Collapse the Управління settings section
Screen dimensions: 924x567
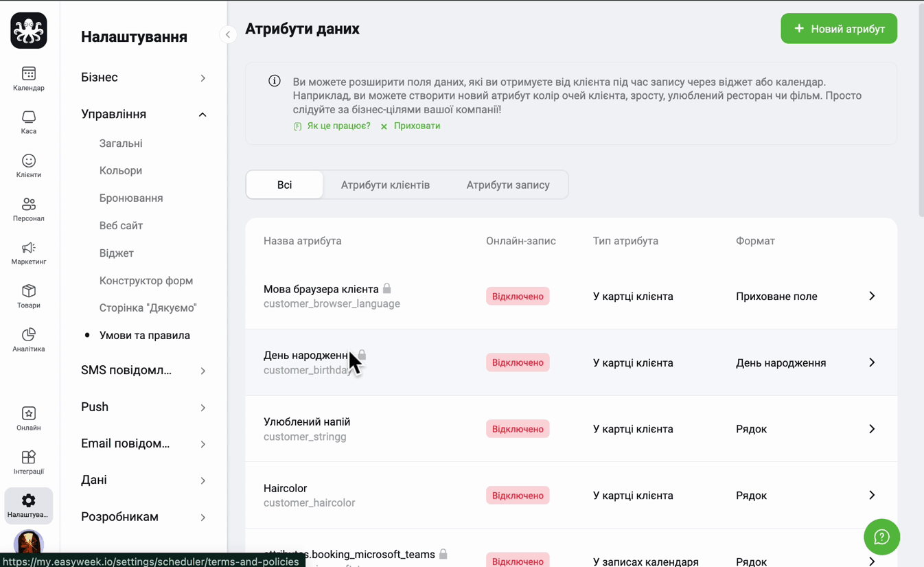(x=143, y=114)
